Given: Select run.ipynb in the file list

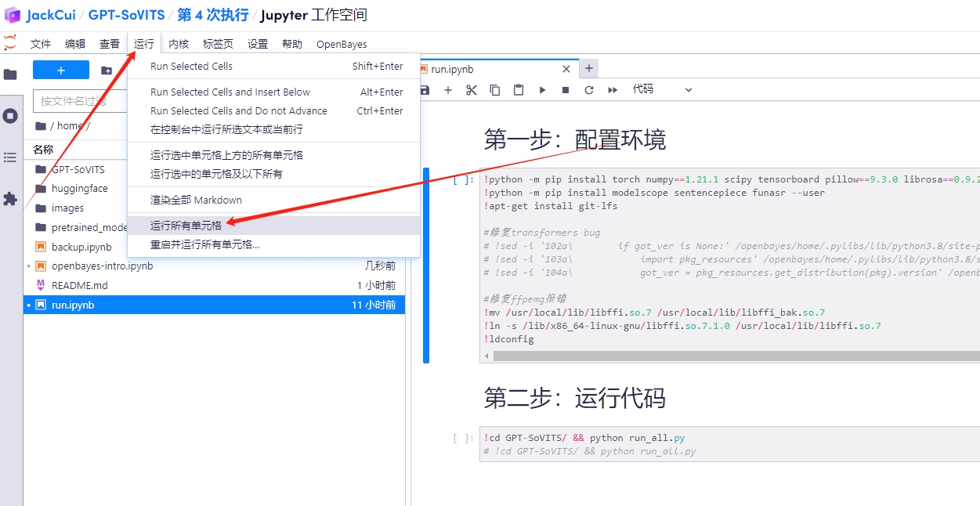Looking at the screenshot, I should pos(214,305).
